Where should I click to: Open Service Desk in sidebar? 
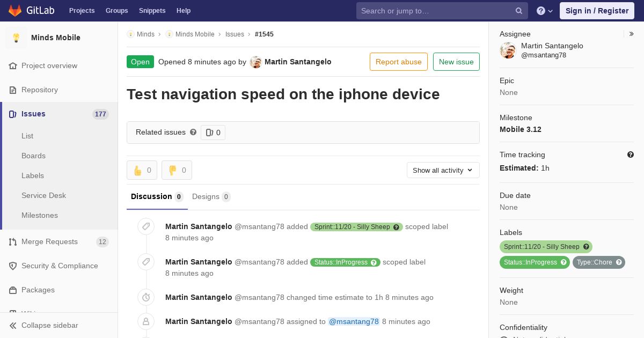[x=43, y=195]
